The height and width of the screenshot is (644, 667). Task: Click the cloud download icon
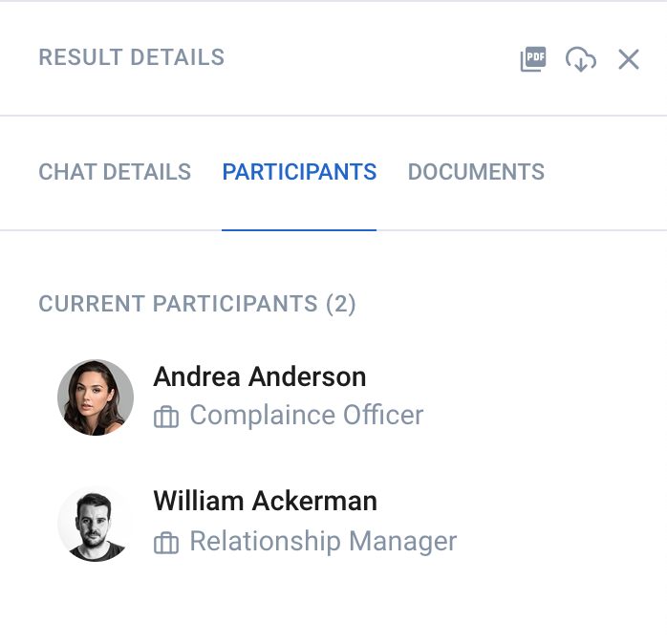coord(581,59)
